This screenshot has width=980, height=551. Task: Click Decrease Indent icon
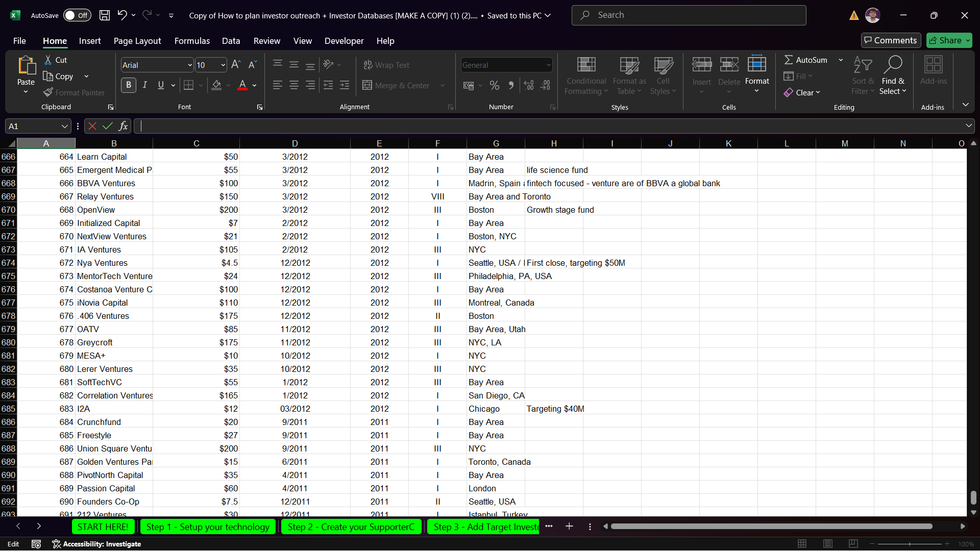pyautogui.click(x=328, y=85)
